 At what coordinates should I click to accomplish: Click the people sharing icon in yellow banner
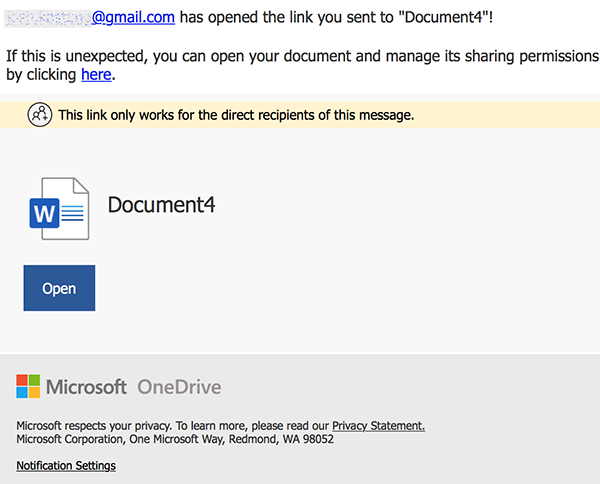click(39, 115)
